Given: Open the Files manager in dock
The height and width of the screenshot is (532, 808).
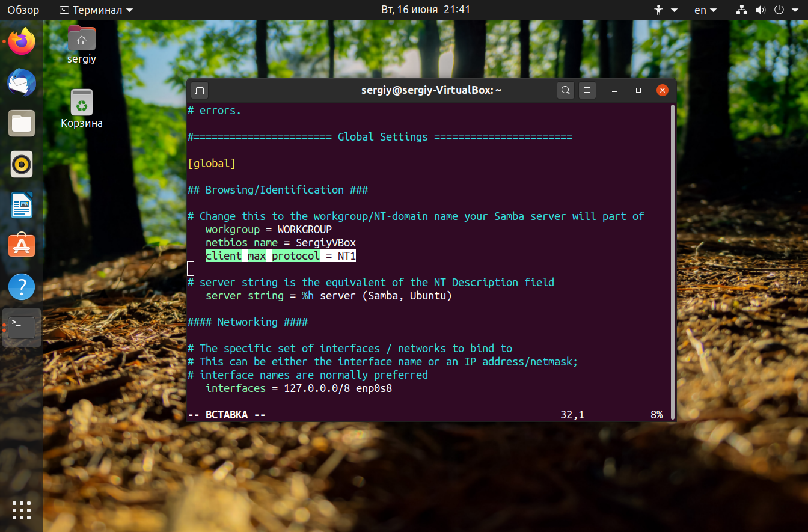Looking at the screenshot, I should [22, 123].
